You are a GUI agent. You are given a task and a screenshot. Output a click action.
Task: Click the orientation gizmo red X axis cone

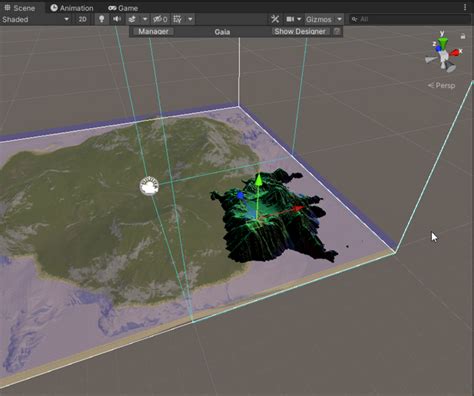click(455, 53)
